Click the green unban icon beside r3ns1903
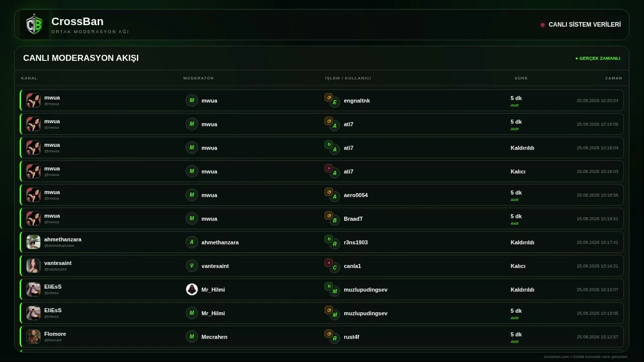This screenshot has width=644, height=362. 329,239
